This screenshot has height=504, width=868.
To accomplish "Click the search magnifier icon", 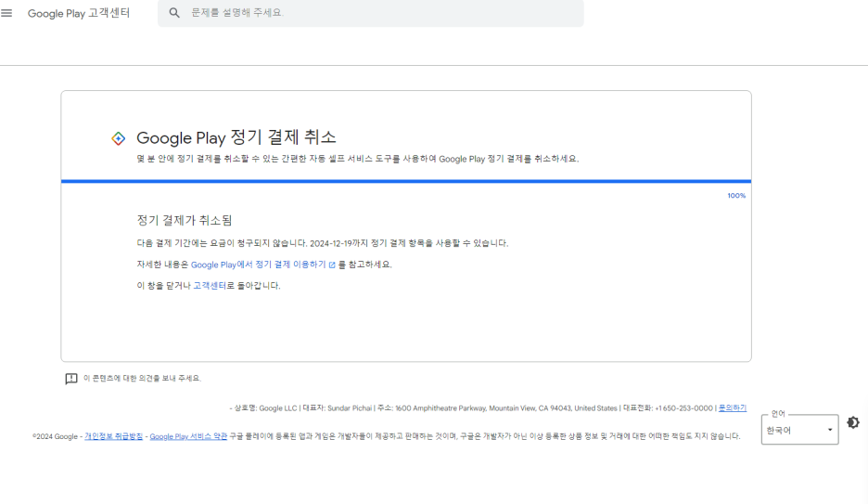I will point(174,13).
